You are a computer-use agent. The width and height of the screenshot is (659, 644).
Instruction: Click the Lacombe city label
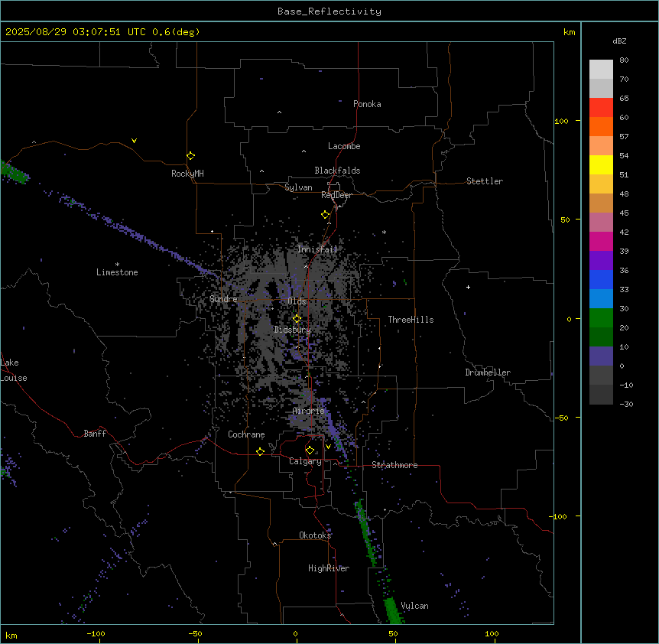click(x=344, y=146)
